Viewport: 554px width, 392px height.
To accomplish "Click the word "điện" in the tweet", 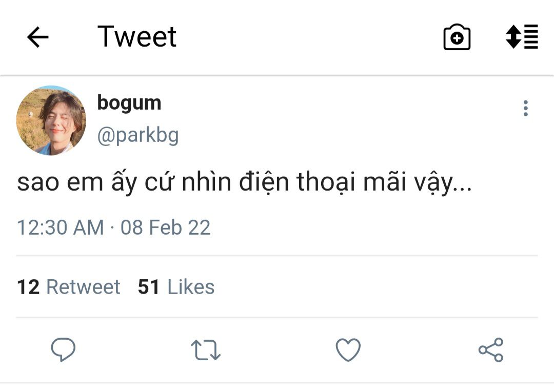I will [262, 184].
